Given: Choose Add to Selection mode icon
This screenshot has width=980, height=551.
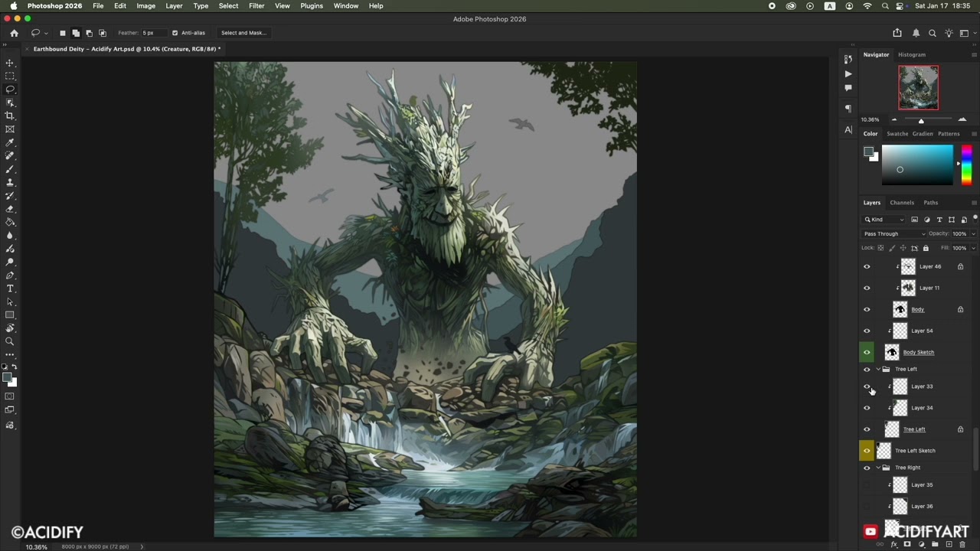Looking at the screenshot, I should pos(76,33).
